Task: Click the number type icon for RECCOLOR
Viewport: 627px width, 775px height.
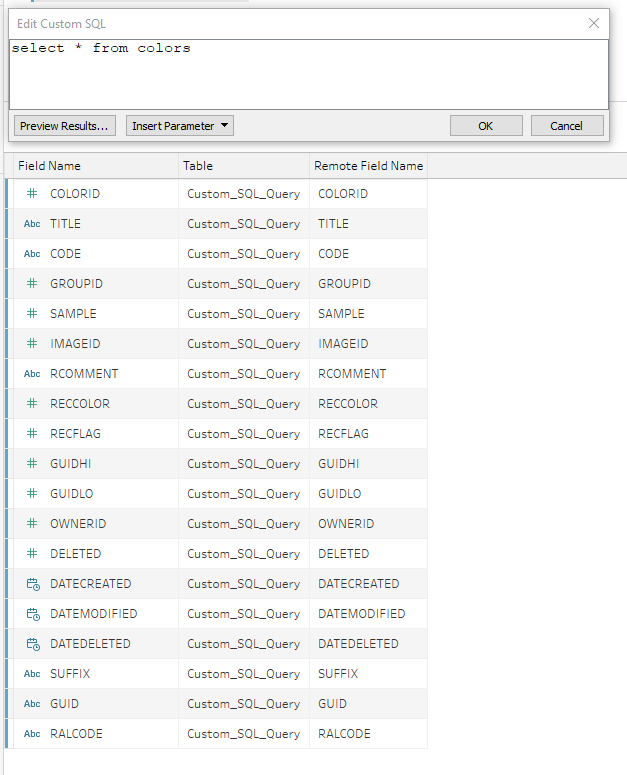Action: click(32, 403)
